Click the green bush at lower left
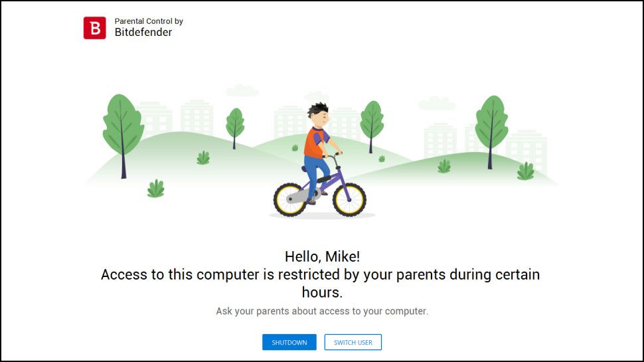Image resolution: width=644 pixels, height=362 pixels. (155, 189)
